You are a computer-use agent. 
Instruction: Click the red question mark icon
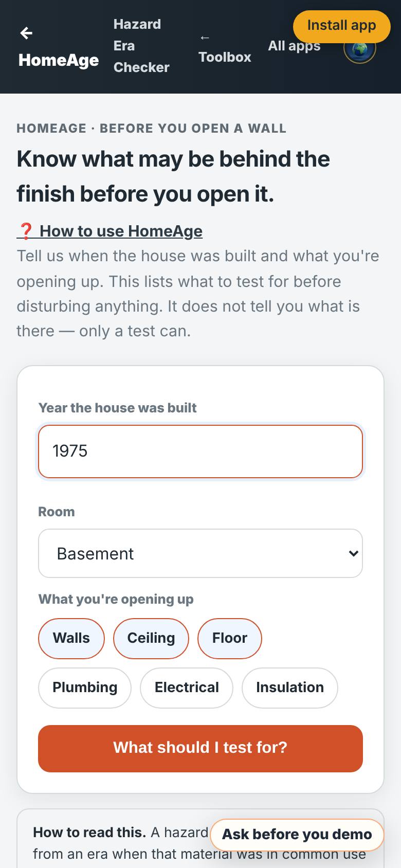(25, 231)
